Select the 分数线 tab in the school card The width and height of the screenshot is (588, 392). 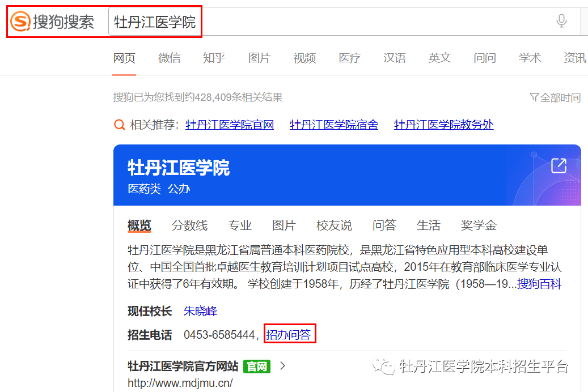pyautogui.click(x=189, y=225)
